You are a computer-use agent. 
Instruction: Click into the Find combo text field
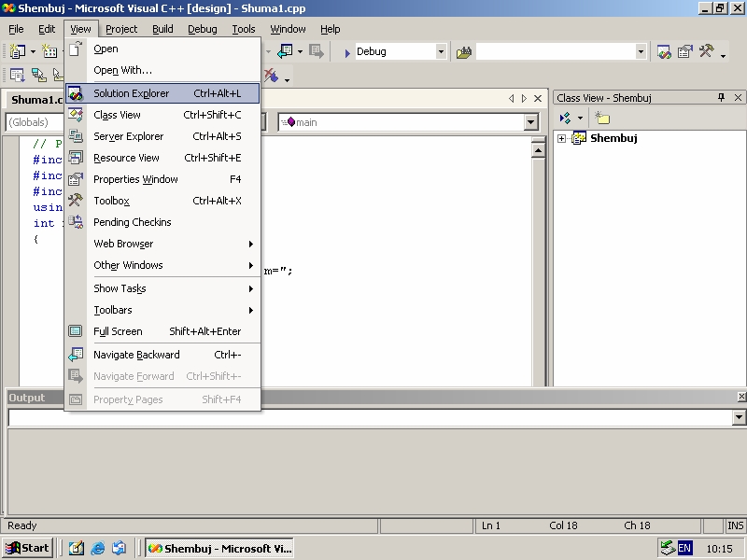(x=556, y=51)
